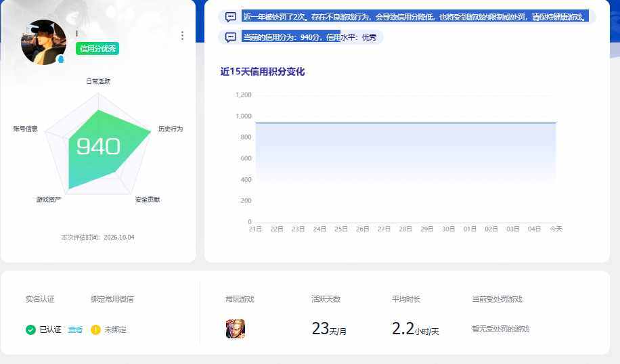Click the 01日 label on the chart axis
This screenshot has height=364, width=620.
pyautogui.click(x=470, y=229)
